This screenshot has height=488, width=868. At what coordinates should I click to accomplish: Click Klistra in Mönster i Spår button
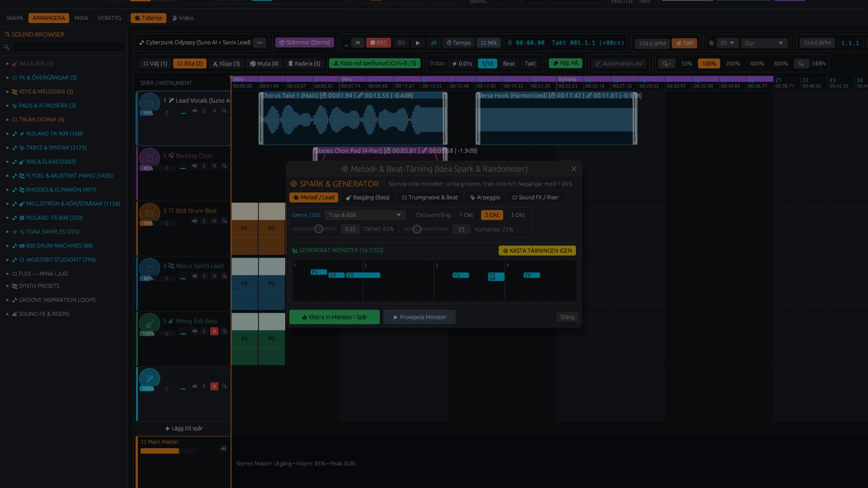click(334, 317)
